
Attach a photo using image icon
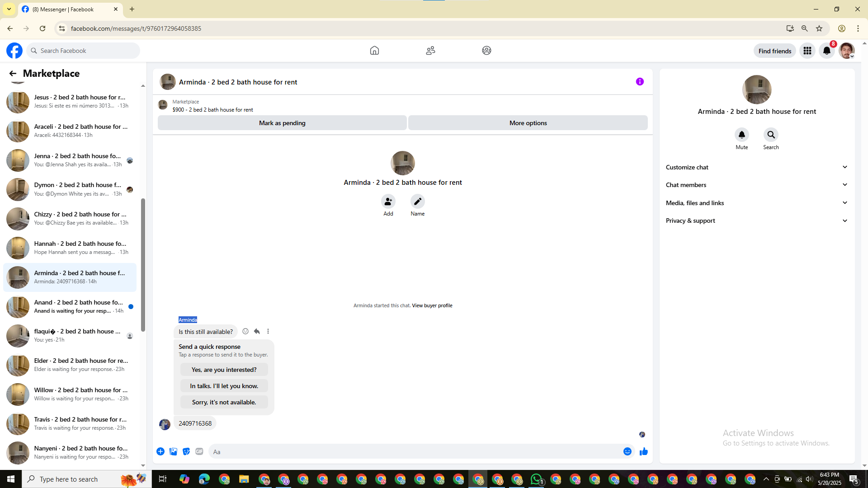coord(173,451)
